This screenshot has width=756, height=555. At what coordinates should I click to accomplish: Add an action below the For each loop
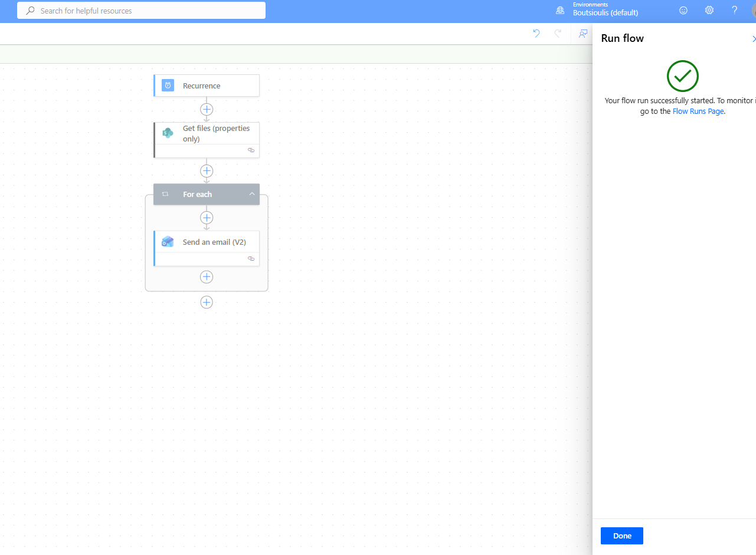tap(207, 302)
